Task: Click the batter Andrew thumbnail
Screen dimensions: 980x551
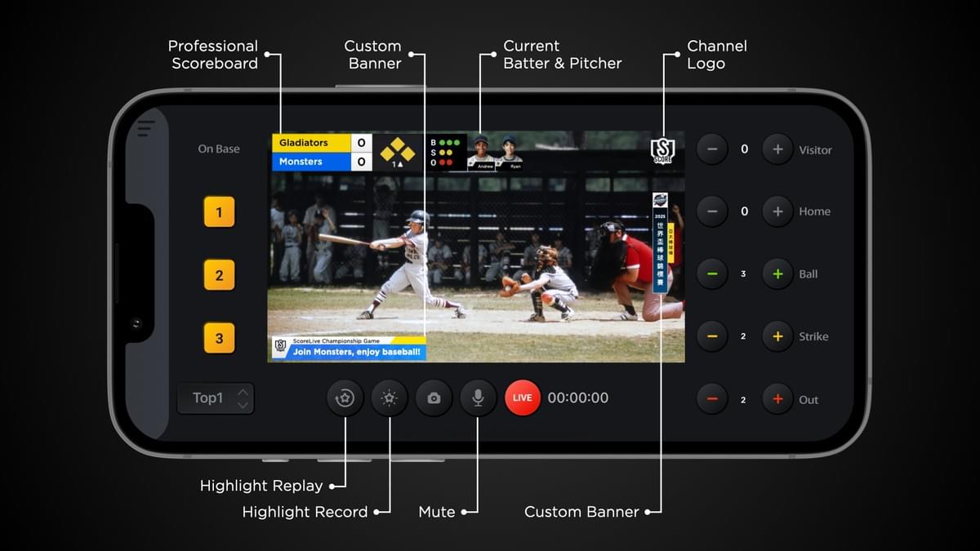Action: point(482,153)
